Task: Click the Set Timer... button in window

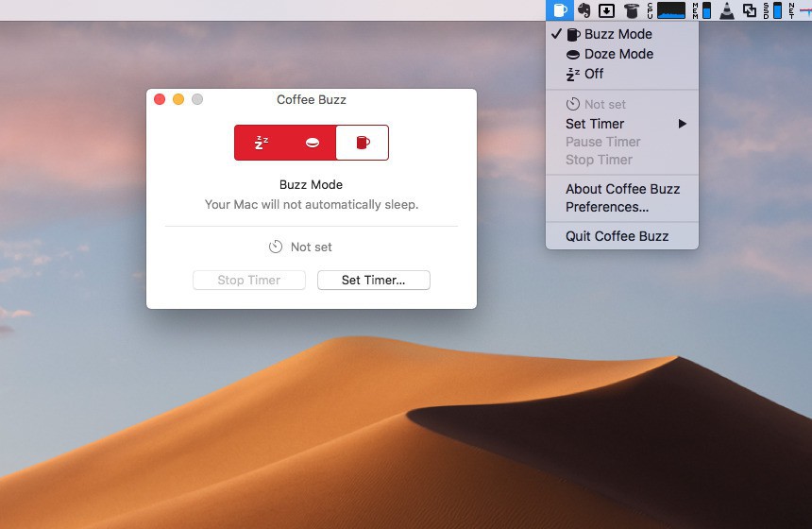Action: tap(373, 281)
